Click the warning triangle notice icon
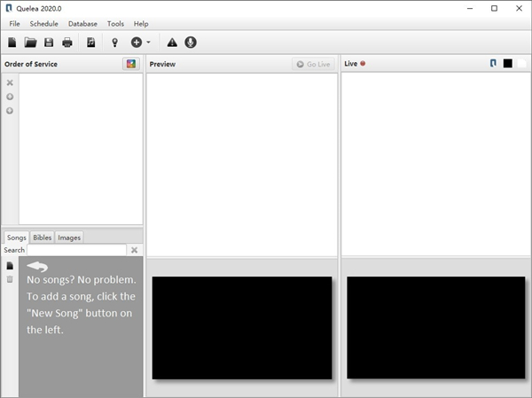The width and height of the screenshot is (532, 398). [x=172, y=43]
